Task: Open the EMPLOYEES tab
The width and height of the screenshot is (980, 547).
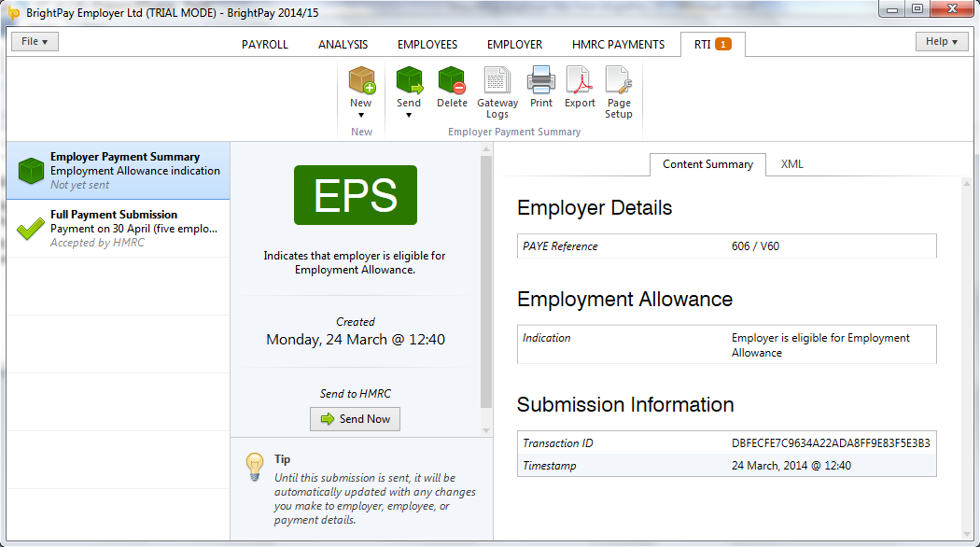Action: (x=427, y=45)
